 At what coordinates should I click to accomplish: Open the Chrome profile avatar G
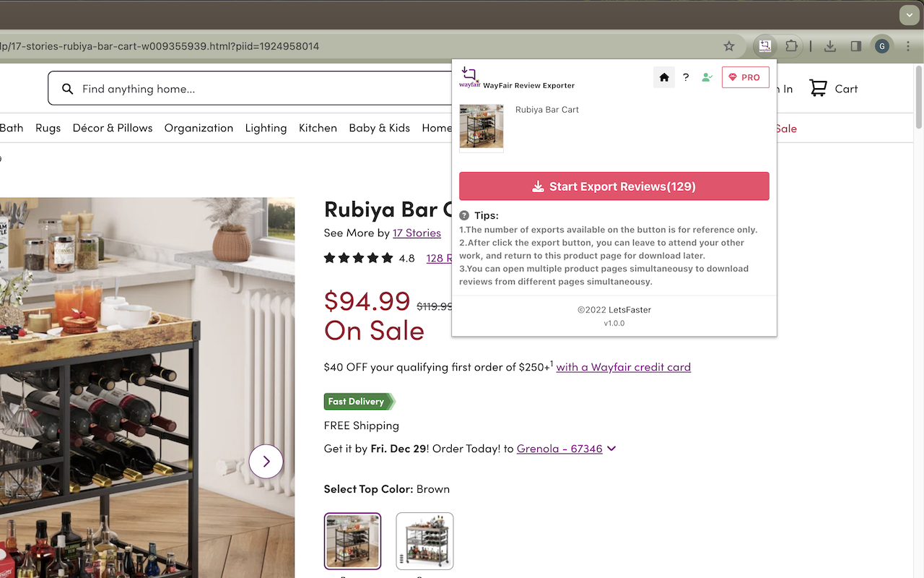tap(881, 46)
